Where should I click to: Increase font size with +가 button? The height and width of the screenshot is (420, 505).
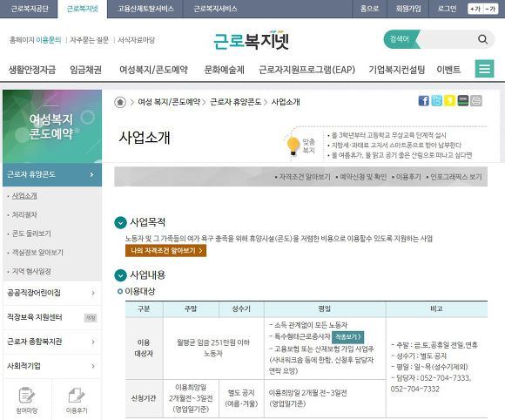pyautogui.click(x=475, y=9)
